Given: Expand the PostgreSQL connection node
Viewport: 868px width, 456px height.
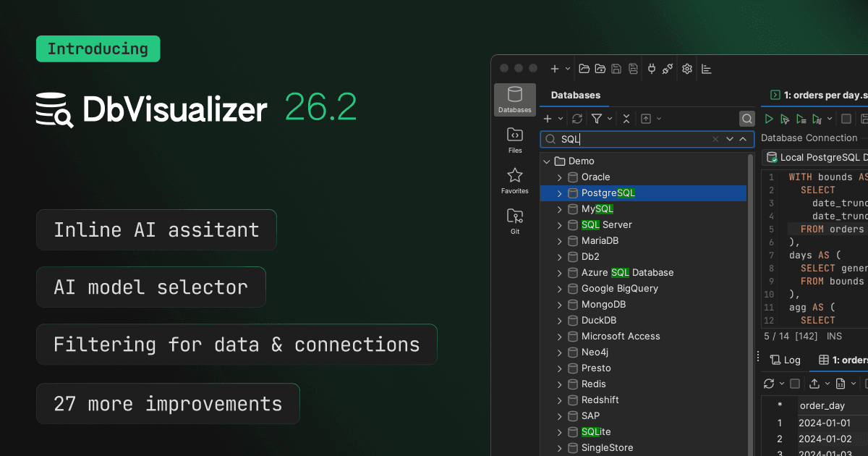Looking at the screenshot, I should (559, 193).
